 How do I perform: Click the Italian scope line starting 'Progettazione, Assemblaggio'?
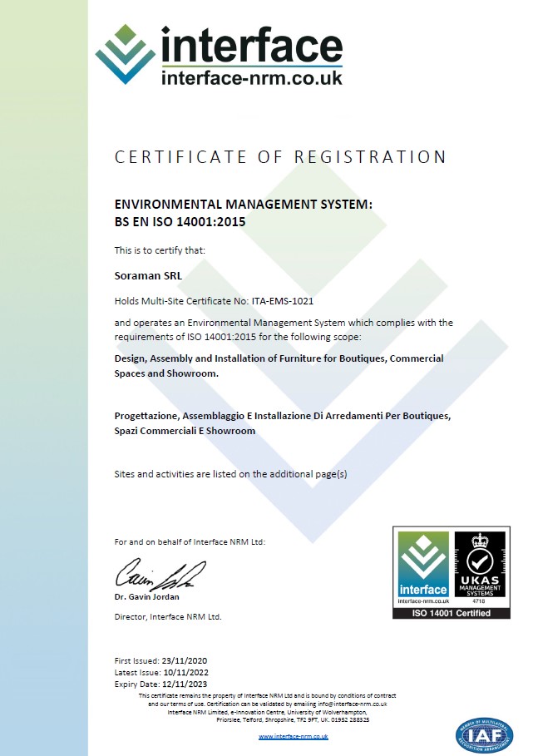[x=283, y=416]
